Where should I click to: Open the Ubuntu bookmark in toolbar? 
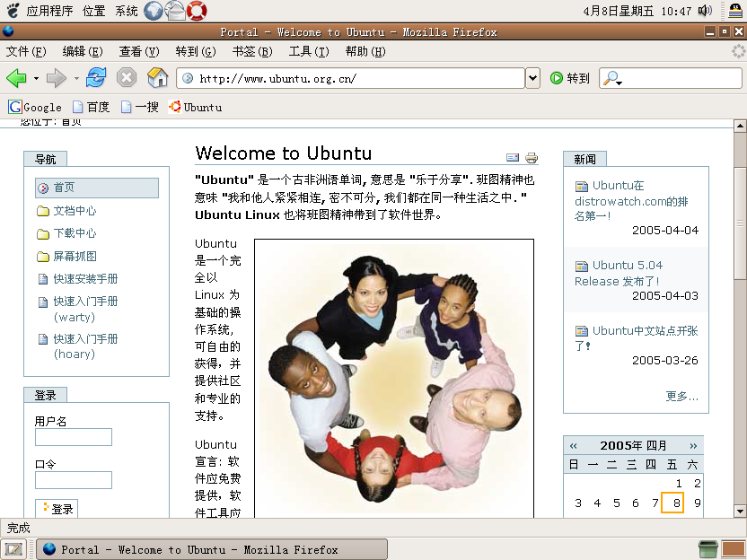coord(196,107)
